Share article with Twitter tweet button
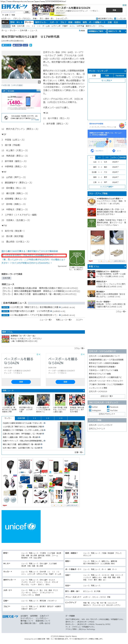This screenshot has width=128, height=644. tap(7, 45)
